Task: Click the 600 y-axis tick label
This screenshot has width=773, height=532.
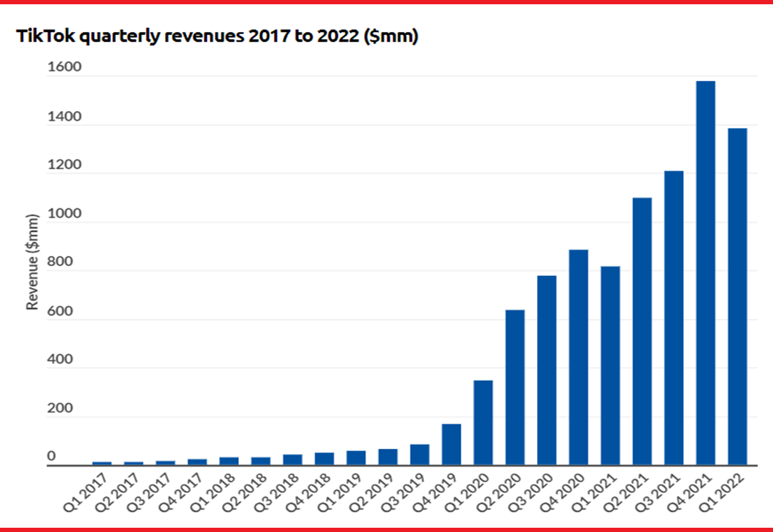Action: click(60, 311)
